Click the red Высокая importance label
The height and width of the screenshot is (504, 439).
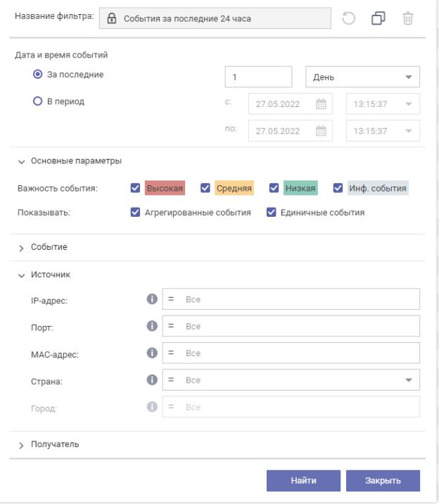pyautogui.click(x=165, y=188)
